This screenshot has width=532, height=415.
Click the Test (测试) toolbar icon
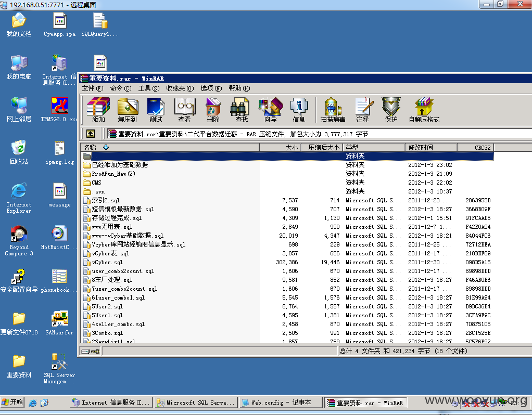pyautogui.click(x=156, y=110)
